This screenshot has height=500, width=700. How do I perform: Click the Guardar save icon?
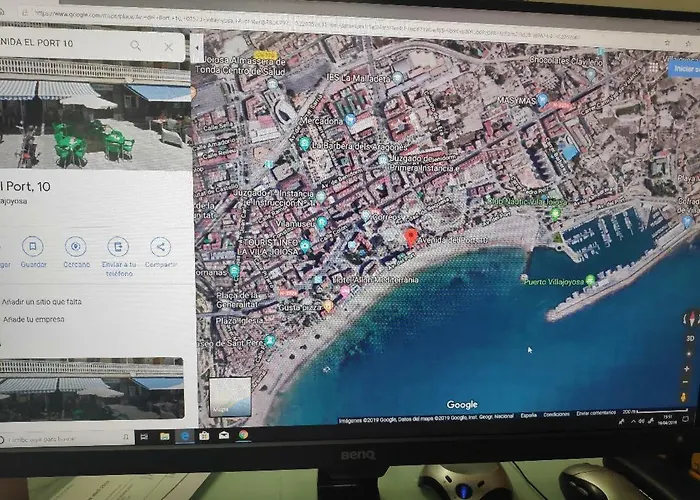pos(33,246)
